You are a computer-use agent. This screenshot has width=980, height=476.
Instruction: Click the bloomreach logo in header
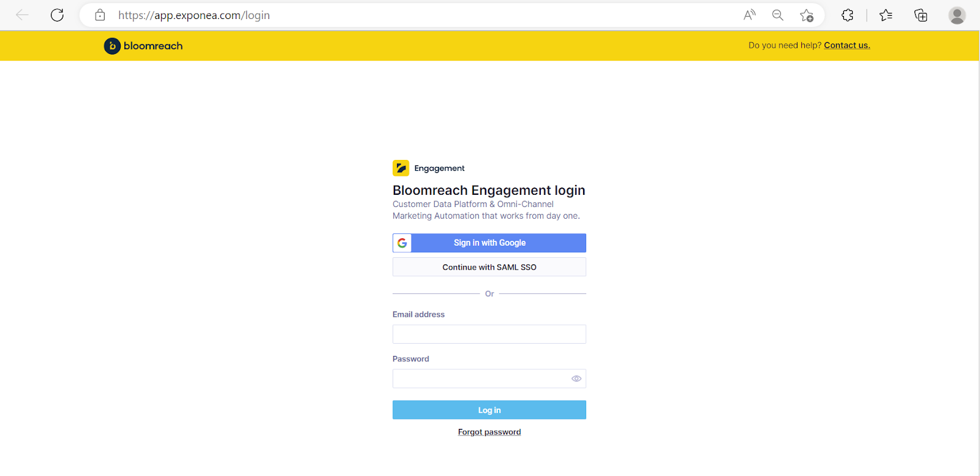(143, 46)
